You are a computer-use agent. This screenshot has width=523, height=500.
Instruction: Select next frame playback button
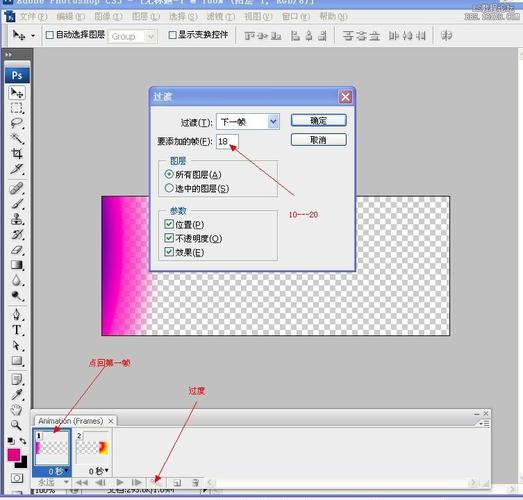click(x=136, y=482)
